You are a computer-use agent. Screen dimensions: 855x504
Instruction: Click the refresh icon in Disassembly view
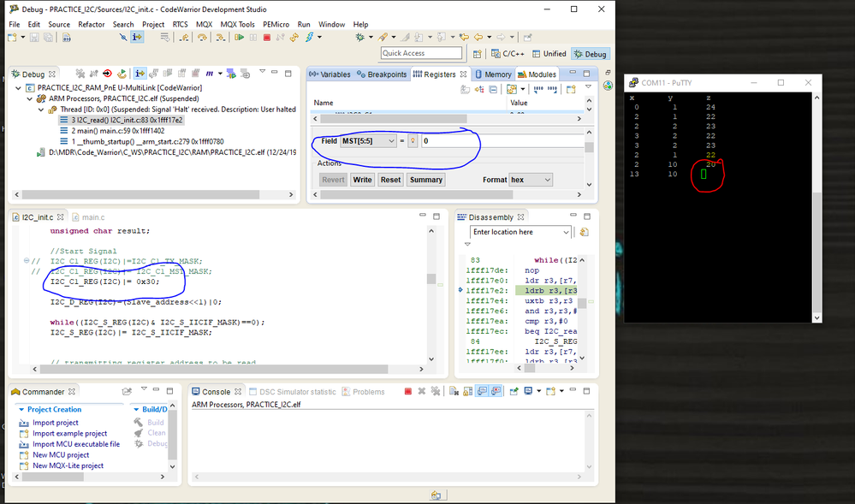pos(584,232)
